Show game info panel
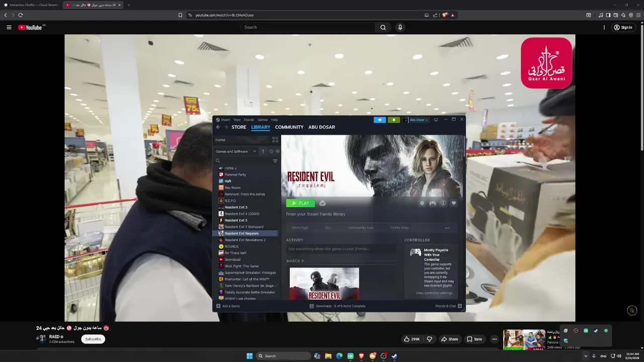This screenshot has height=362, width=644. [x=443, y=203]
